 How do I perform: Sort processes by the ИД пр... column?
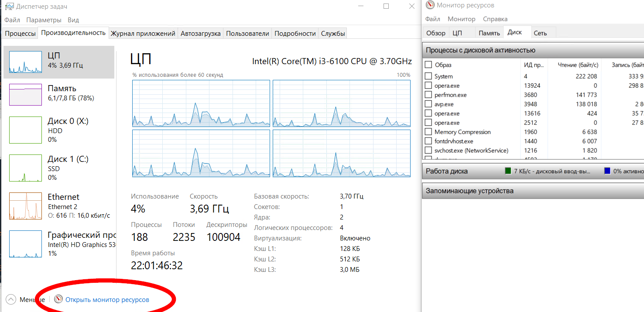pyautogui.click(x=534, y=65)
